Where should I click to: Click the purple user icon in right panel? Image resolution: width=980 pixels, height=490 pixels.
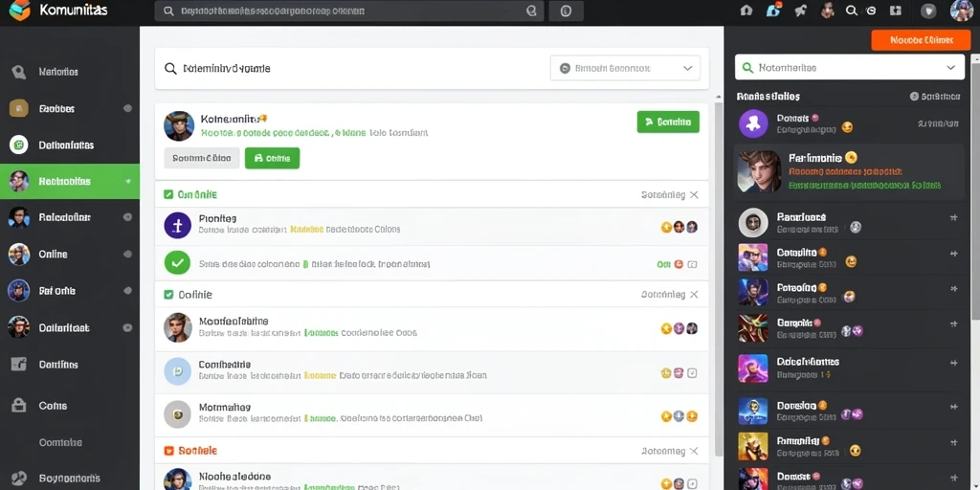tap(753, 123)
